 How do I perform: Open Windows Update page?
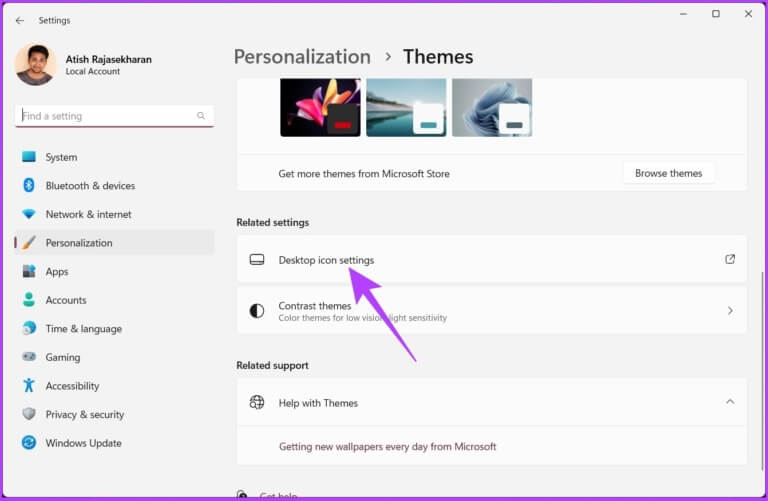click(x=115, y=443)
